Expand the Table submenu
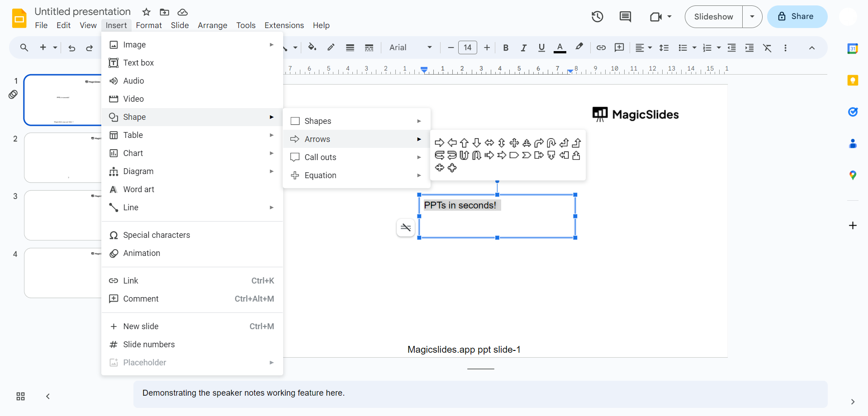This screenshot has height=416, width=868. click(192, 135)
